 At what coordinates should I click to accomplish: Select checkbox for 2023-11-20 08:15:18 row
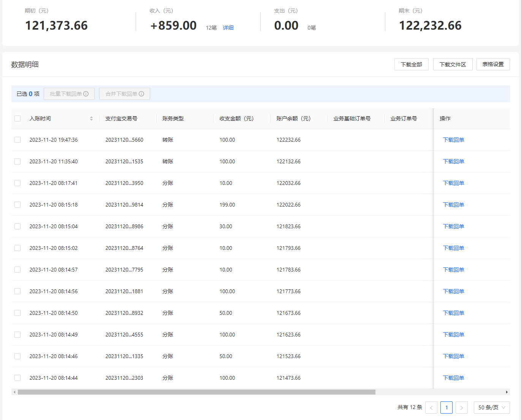17,205
